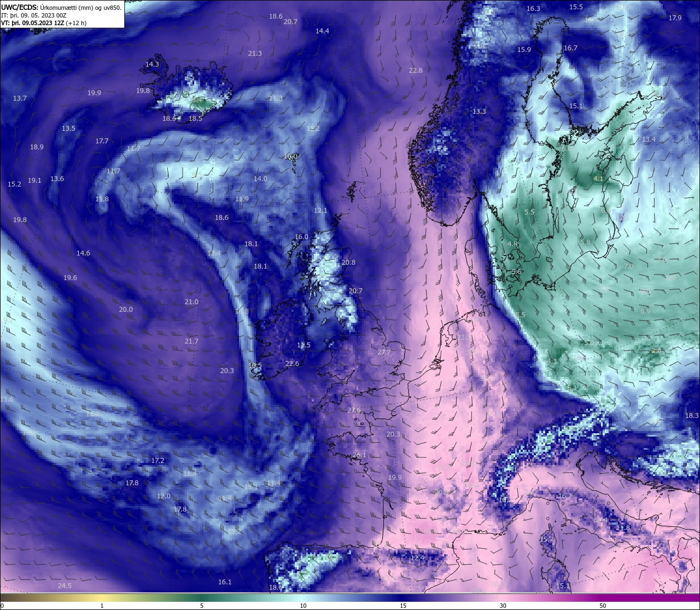The image size is (700, 610).
Task: Click the 'VT: þri. 09.05.2023 12Z (+12 h)' line
Action: [x=44, y=23]
